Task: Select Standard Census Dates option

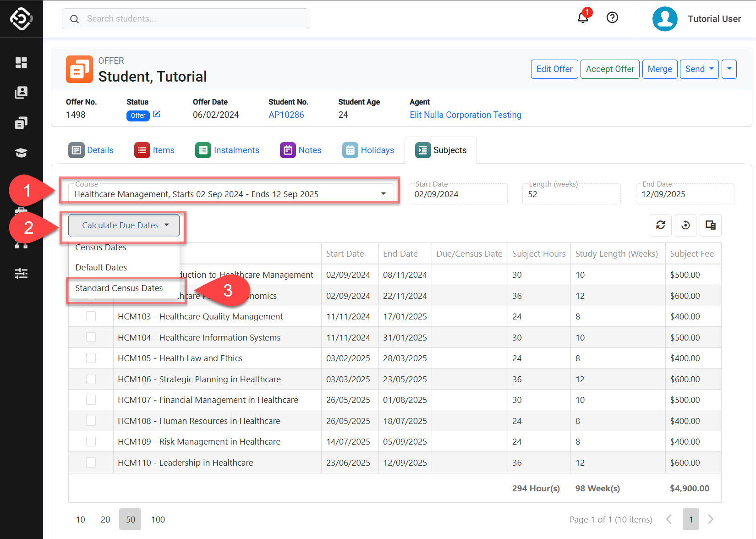Action: [x=124, y=288]
